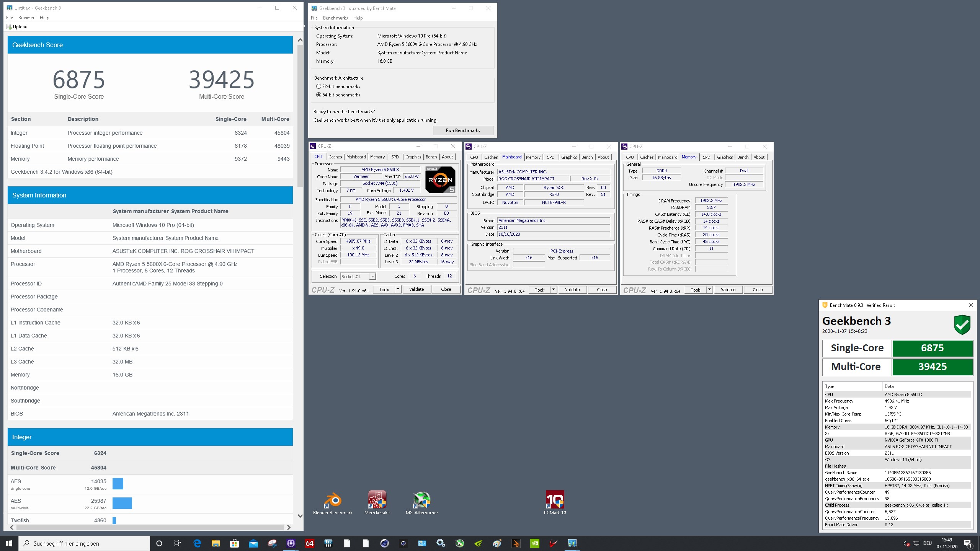Screen dimensions: 980x551
Task: Click the Windows search box on taskbar
Action: click(84, 543)
